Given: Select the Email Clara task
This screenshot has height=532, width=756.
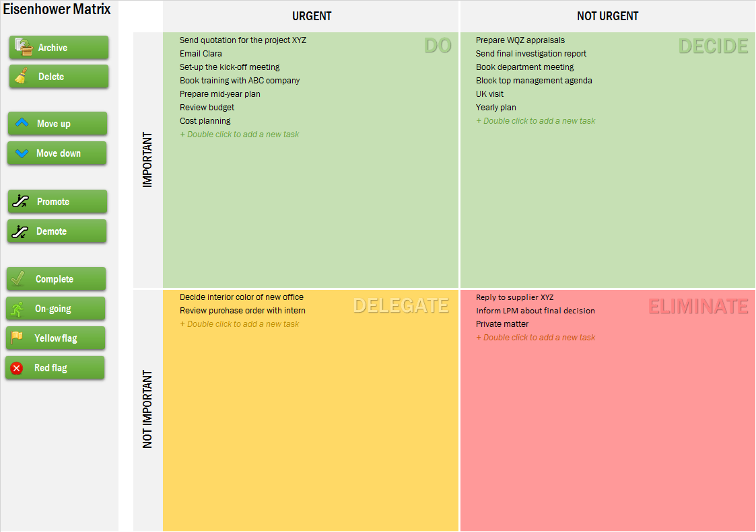Looking at the screenshot, I should click(x=201, y=53).
